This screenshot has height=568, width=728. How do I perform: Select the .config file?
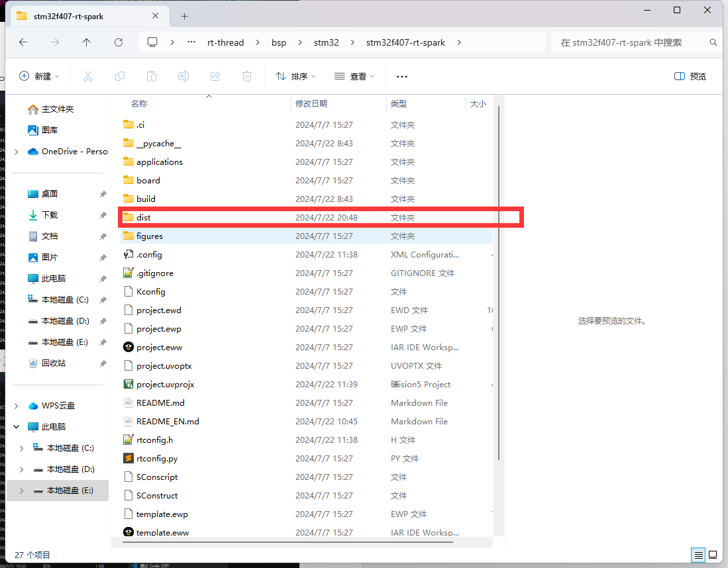pyautogui.click(x=307, y=254)
